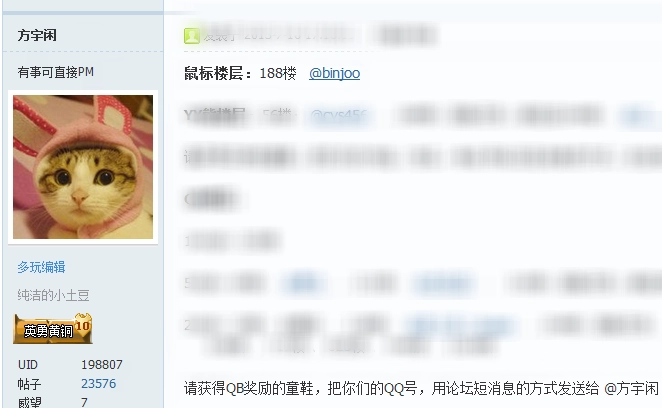Viewport: 662px width, 408px height.
Task: Click the 英勇黄铜 level 10 badge
Action: 53,329
